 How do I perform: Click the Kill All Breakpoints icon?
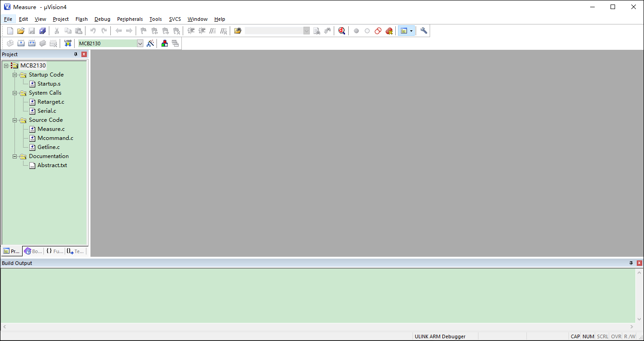coord(389,31)
